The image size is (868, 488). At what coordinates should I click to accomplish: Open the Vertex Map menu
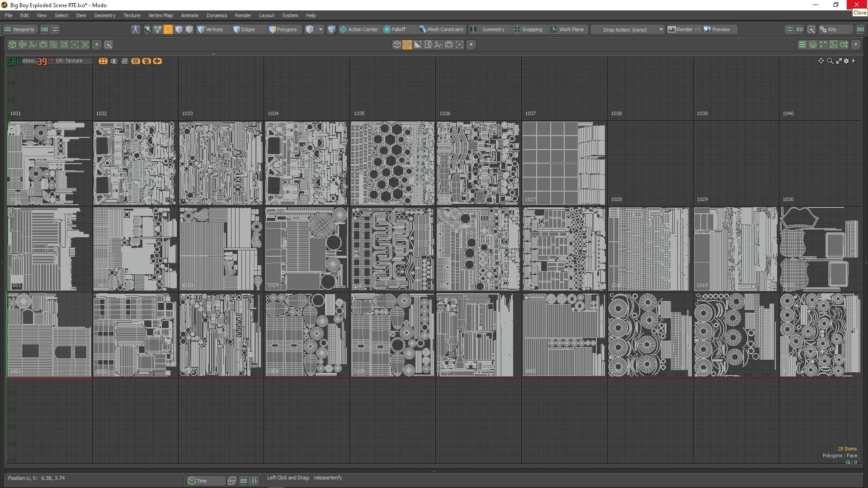(160, 15)
